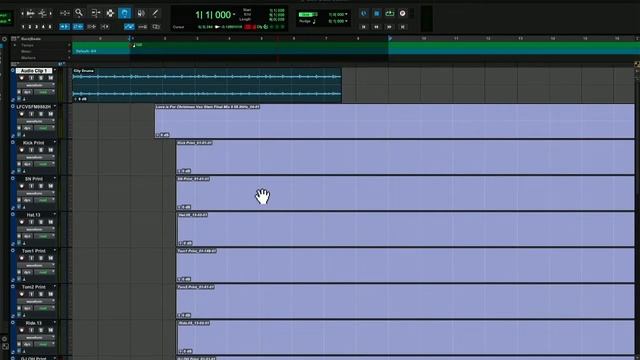The image size is (640, 360).
Task: Mute the Tom1 Print track
Action: click(51, 258)
